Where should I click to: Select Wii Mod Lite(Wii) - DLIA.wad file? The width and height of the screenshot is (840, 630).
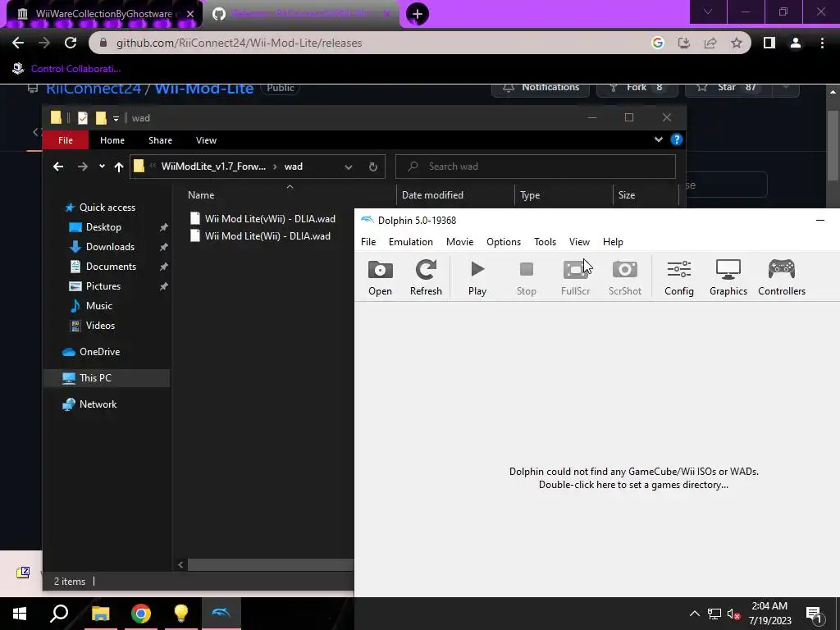pos(260,235)
